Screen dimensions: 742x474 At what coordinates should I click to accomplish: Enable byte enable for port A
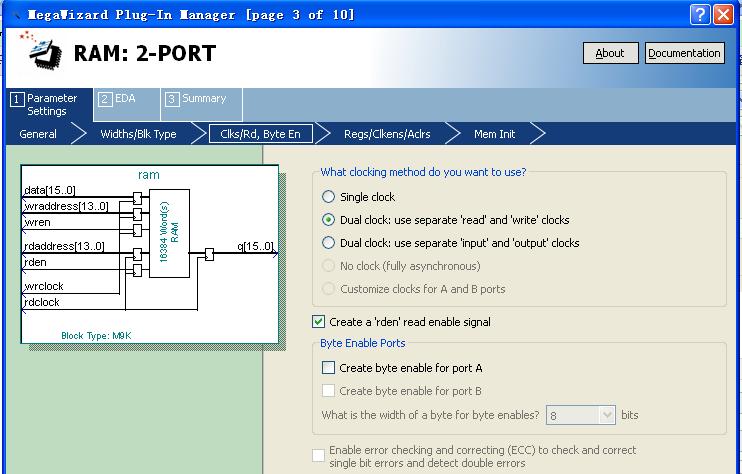click(328, 368)
